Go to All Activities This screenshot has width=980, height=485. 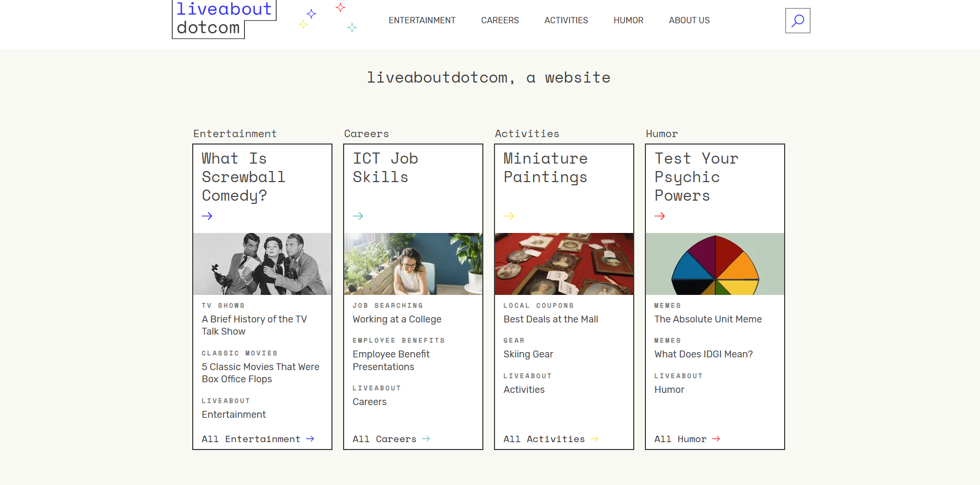point(551,439)
